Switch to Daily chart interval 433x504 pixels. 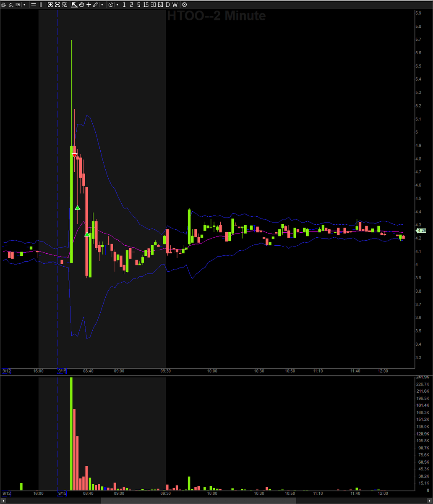click(x=167, y=5)
